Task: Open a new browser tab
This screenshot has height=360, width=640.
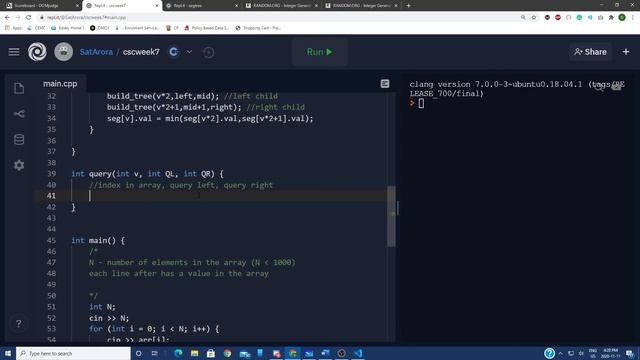Action: tap(408, 6)
